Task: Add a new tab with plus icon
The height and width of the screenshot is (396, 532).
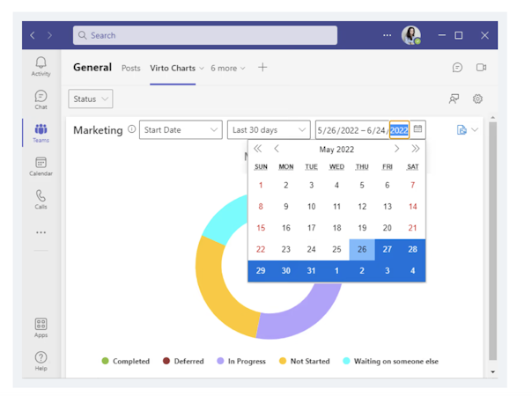Action: (262, 68)
